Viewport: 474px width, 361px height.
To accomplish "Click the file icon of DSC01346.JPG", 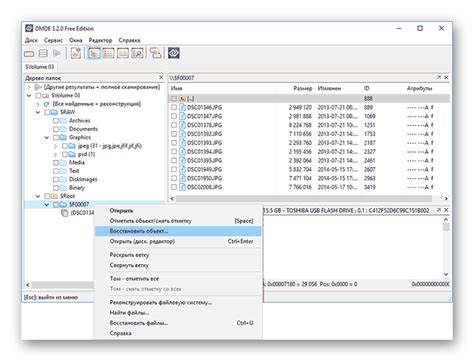I will [182, 107].
